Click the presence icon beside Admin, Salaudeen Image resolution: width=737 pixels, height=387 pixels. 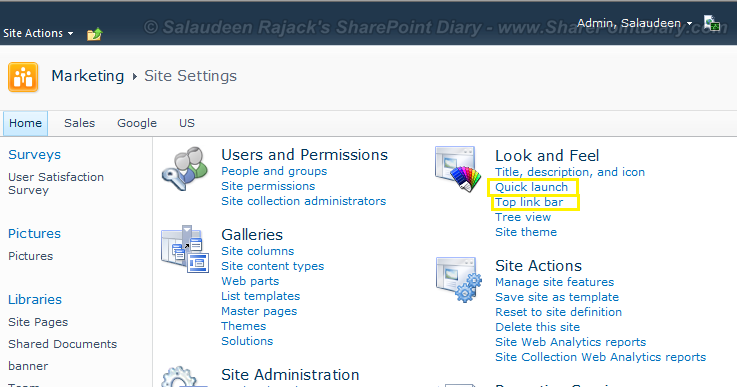712,23
